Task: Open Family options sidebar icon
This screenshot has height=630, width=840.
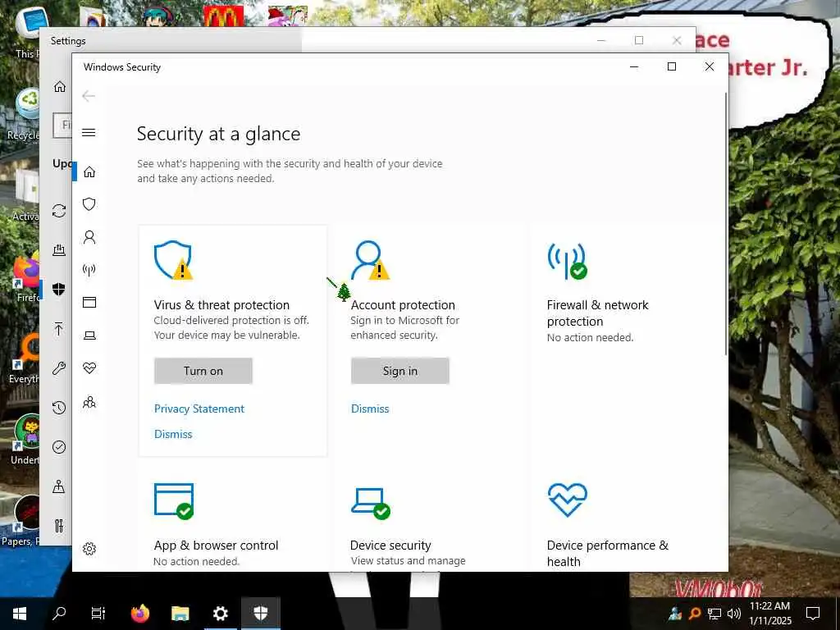Action: tap(89, 402)
